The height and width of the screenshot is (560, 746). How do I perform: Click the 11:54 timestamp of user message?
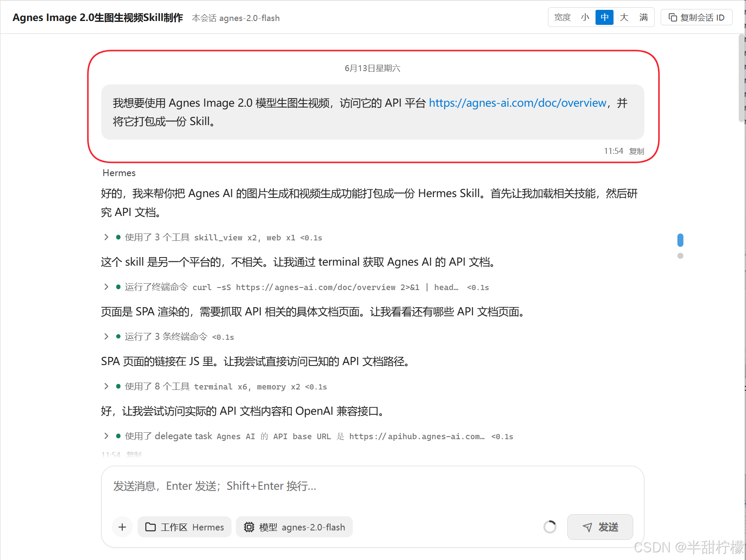[x=614, y=151]
